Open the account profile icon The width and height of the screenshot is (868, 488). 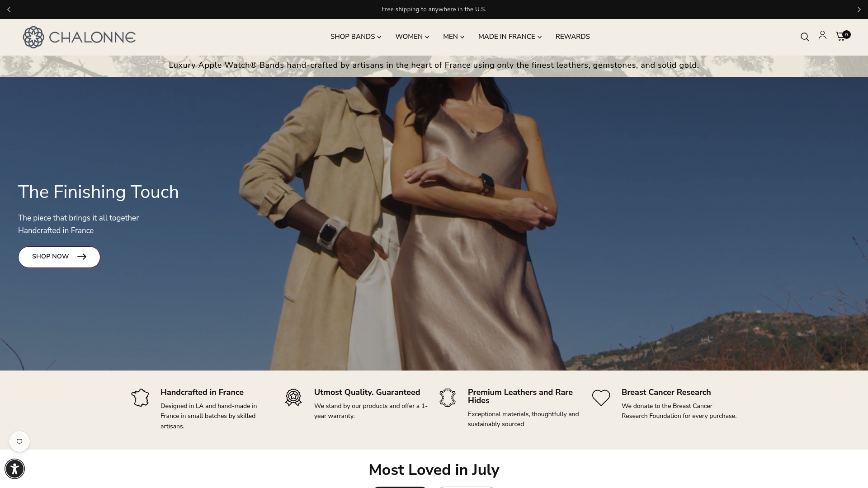[x=822, y=35]
